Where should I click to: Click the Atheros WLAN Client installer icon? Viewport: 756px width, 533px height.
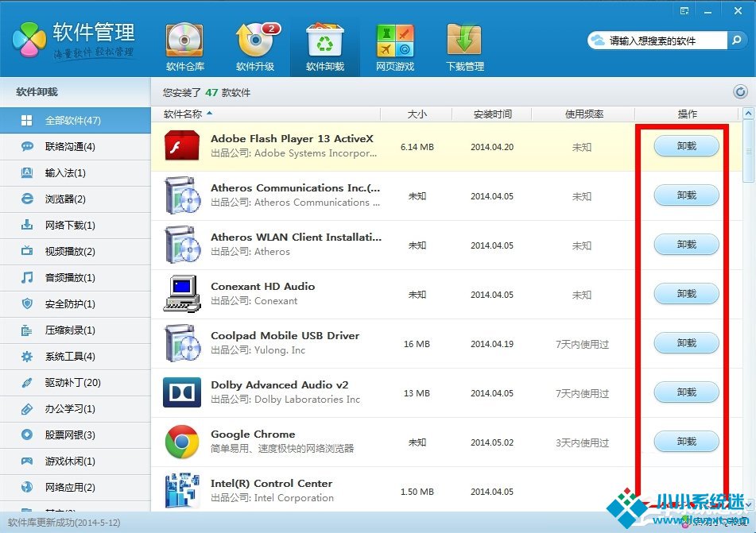pyautogui.click(x=182, y=245)
